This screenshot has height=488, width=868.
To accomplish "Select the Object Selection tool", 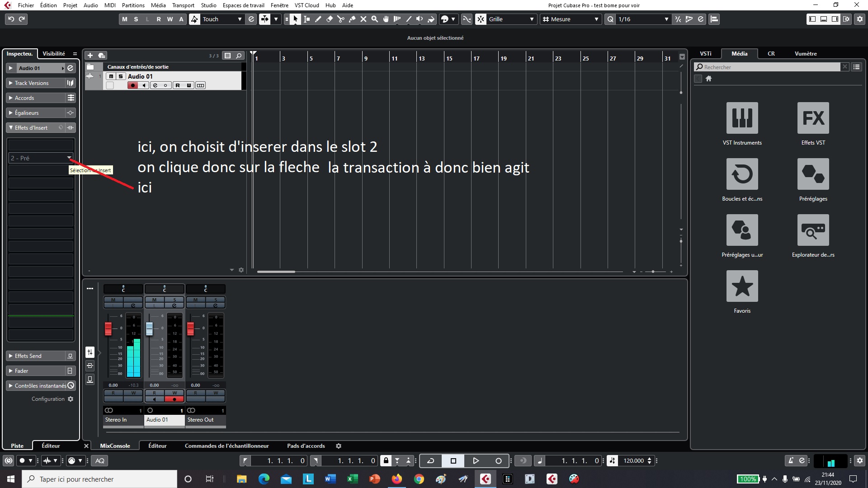I will click(x=295, y=19).
